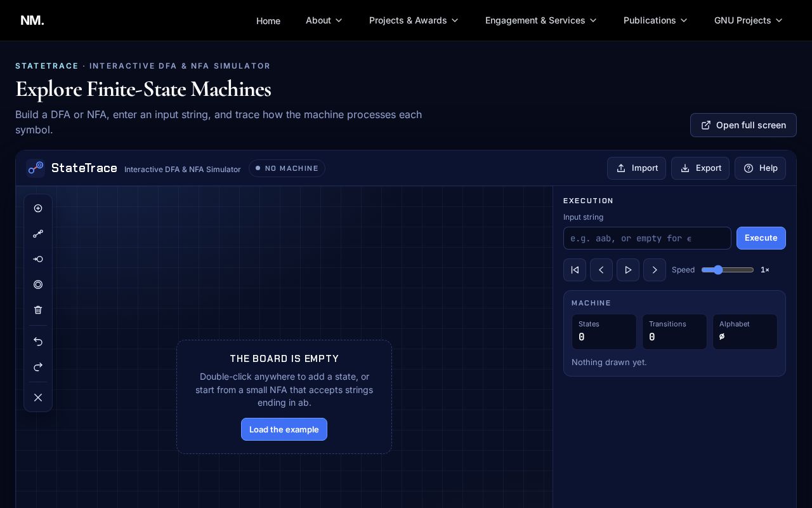Click the "THE BOARD IS EMPTY" heading
The image size is (812, 508).
tap(284, 359)
